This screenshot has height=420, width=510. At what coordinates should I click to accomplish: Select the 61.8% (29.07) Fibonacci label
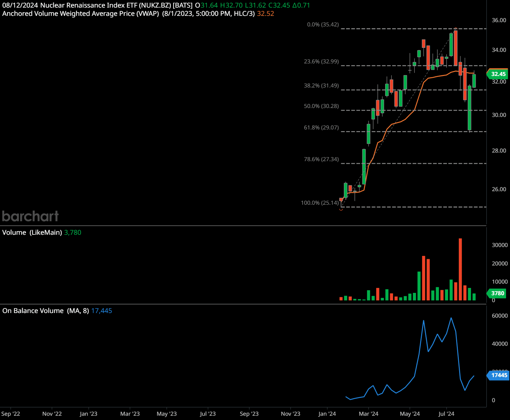(x=321, y=127)
